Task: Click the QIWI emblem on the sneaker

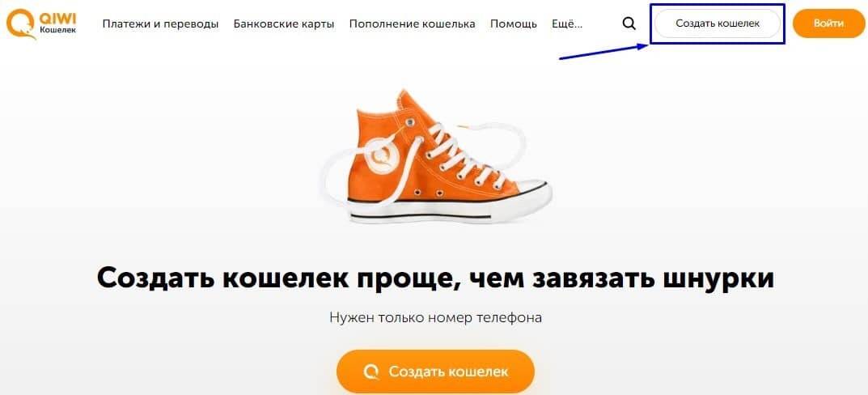Action: (382, 155)
